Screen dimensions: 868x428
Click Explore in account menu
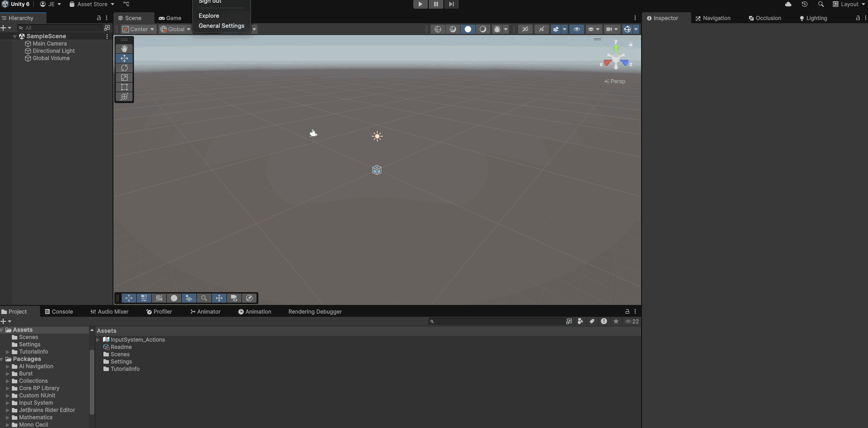click(x=209, y=15)
